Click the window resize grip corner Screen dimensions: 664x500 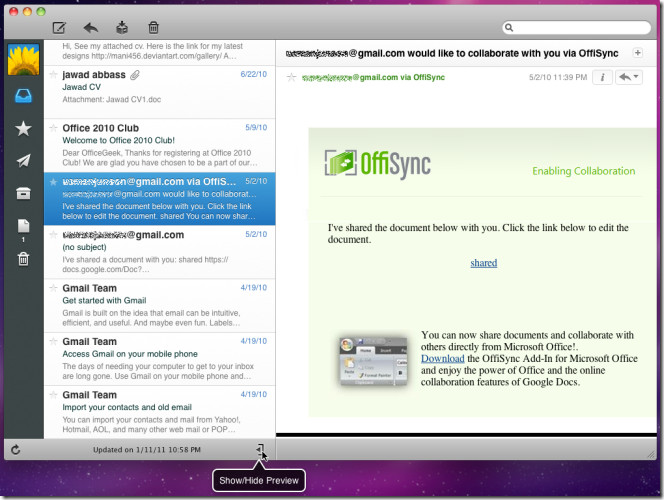(650, 454)
